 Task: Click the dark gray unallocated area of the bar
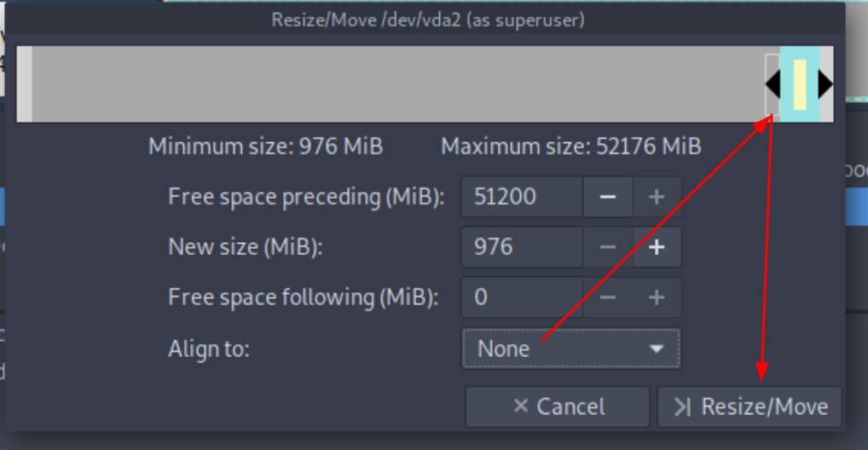pyautogui.click(x=398, y=84)
